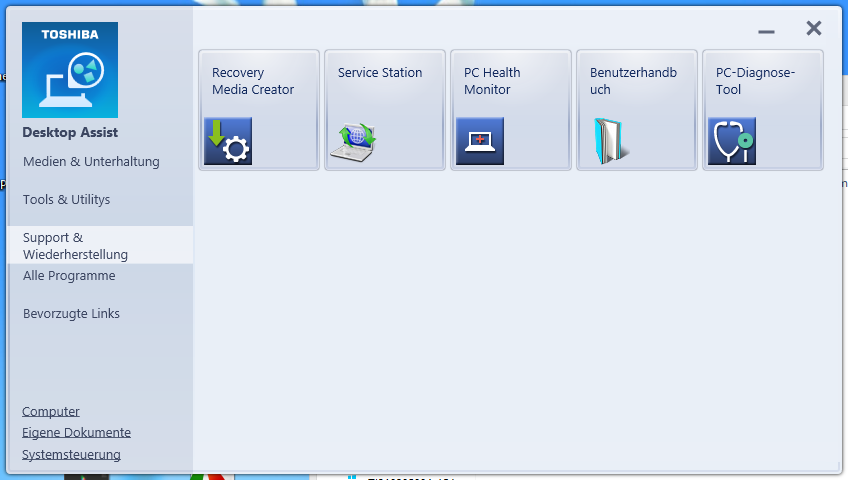The width and height of the screenshot is (848, 480).
Task: Open PC Health Monitor laptop icon
Action: point(480,141)
